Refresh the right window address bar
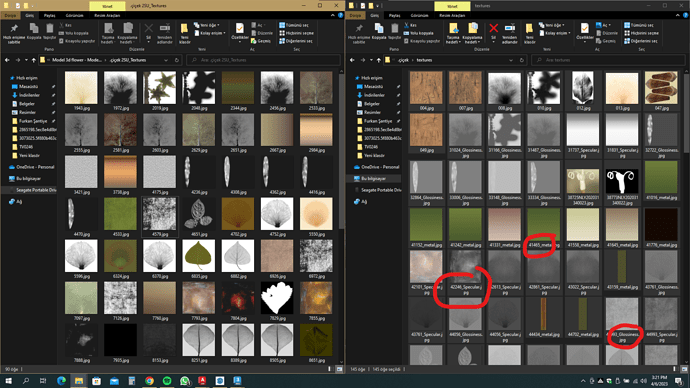The image size is (690, 388). click(x=522, y=60)
